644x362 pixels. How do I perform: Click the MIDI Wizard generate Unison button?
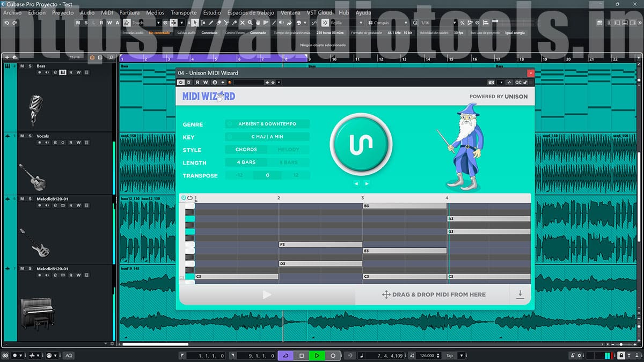361,143
